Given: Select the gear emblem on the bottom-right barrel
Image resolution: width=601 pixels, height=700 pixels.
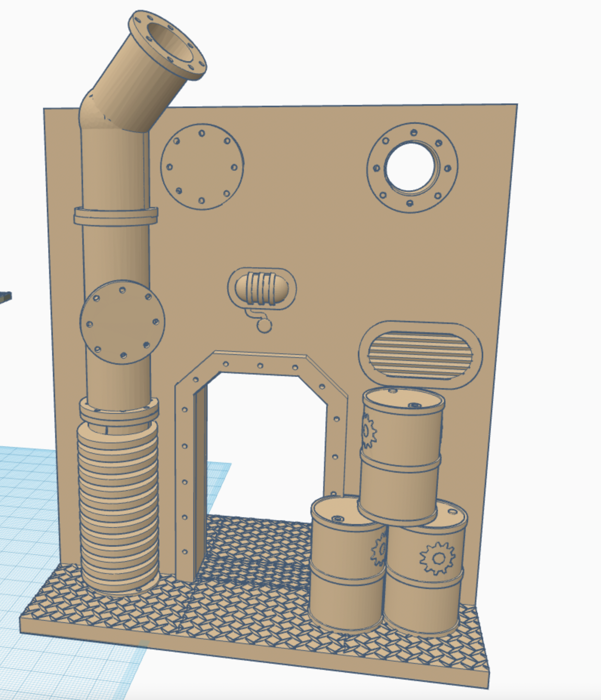Looking at the screenshot, I should [437, 558].
